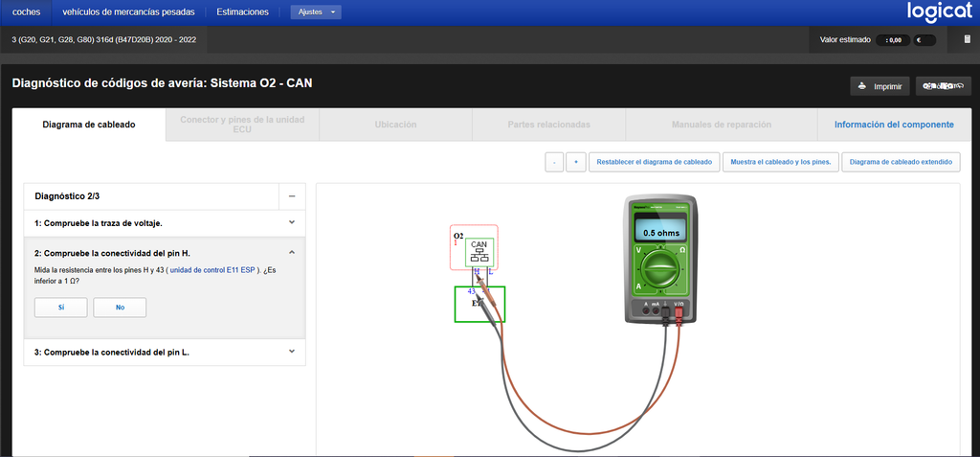Switch to Partes relacionadas tab
Image resolution: width=980 pixels, height=457 pixels.
pos(548,125)
